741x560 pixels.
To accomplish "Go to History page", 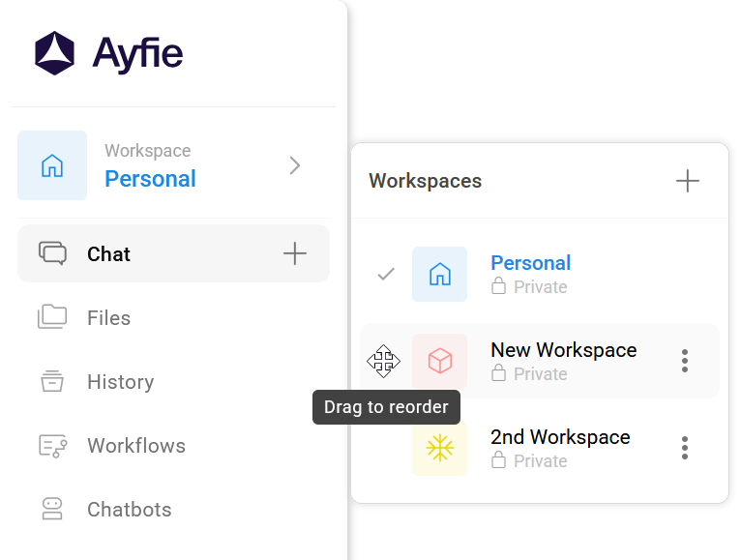I will pyautogui.click(x=120, y=382).
